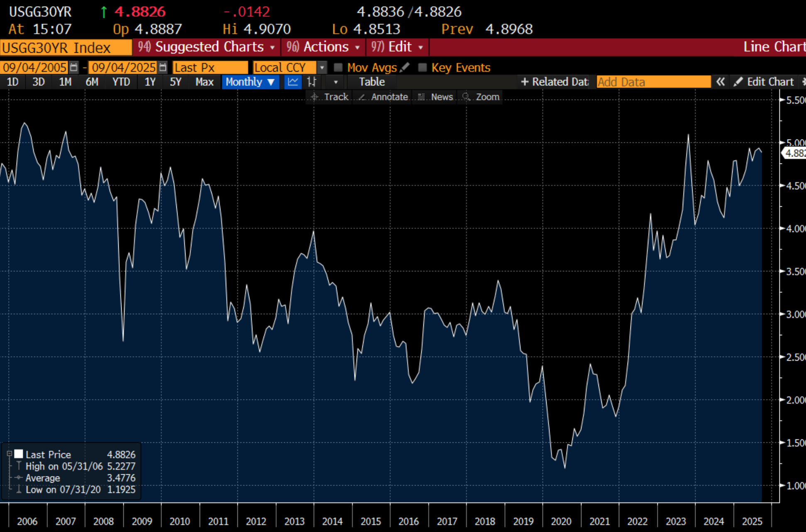Image resolution: width=806 pixels, height=532 pixels.
Task: Collapse panel with double-chevron icon
Action: 721,82
